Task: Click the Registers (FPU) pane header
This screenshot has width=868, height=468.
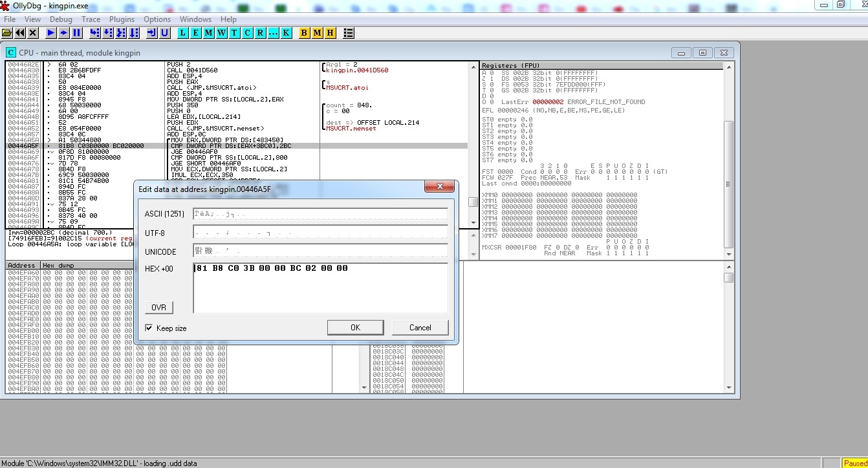Action: pyautogui.click(x=602, y=66)
